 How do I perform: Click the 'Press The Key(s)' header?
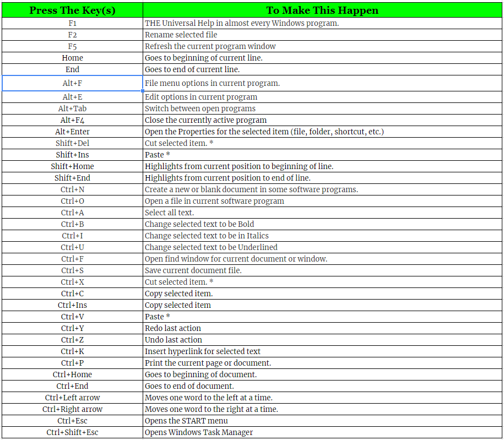(72, 9)
